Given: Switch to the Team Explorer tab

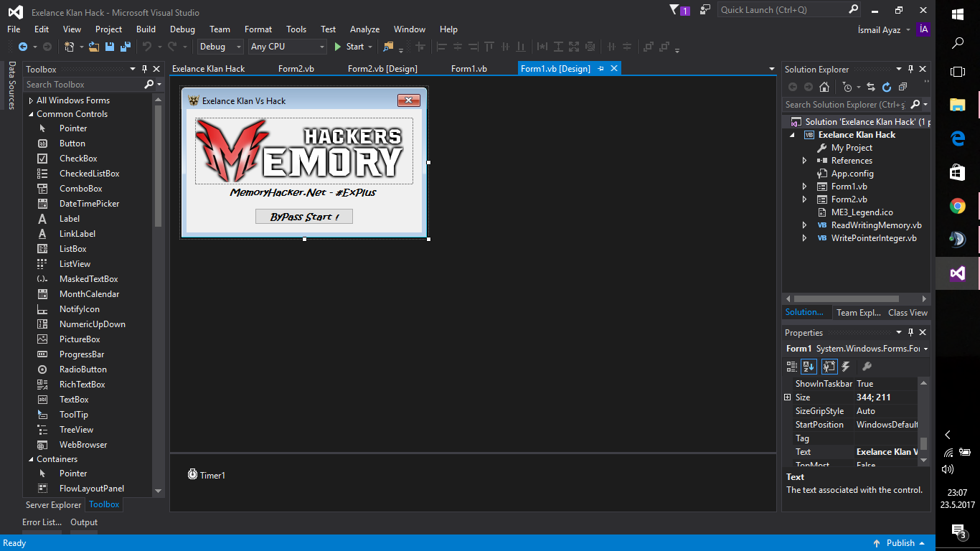Looking at the screenshot, I should click(x=859, y=313).
